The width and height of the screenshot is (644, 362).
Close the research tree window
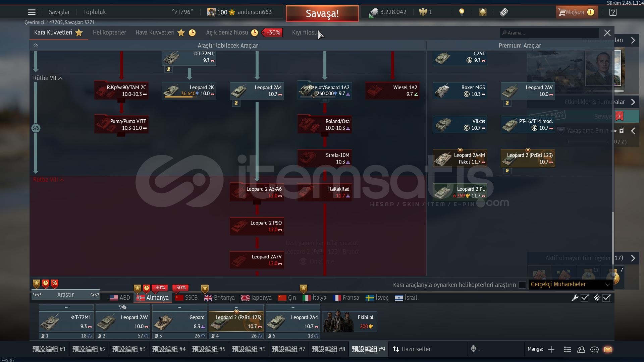pos(607,33)
